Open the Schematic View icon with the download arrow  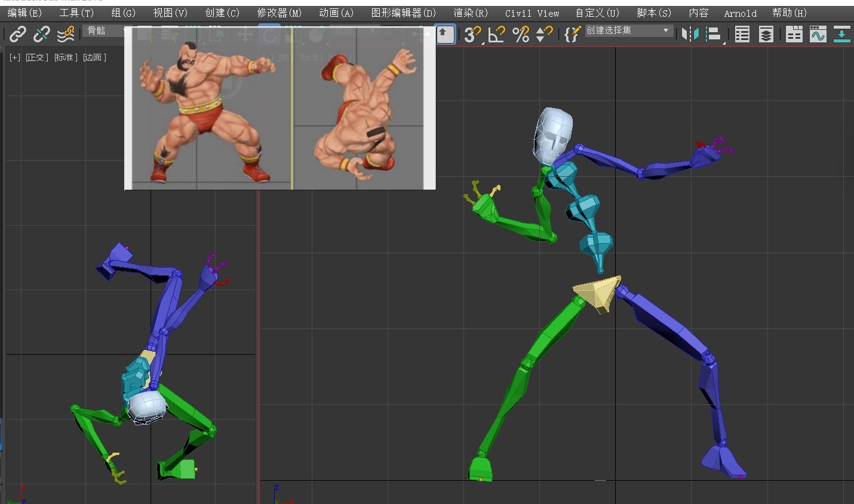tap(841, 35)
